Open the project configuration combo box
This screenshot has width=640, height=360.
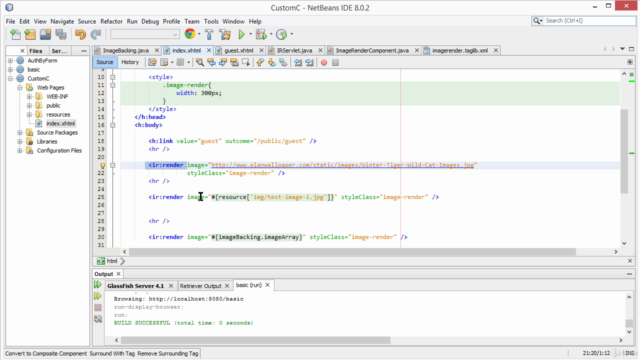(145, 34)
